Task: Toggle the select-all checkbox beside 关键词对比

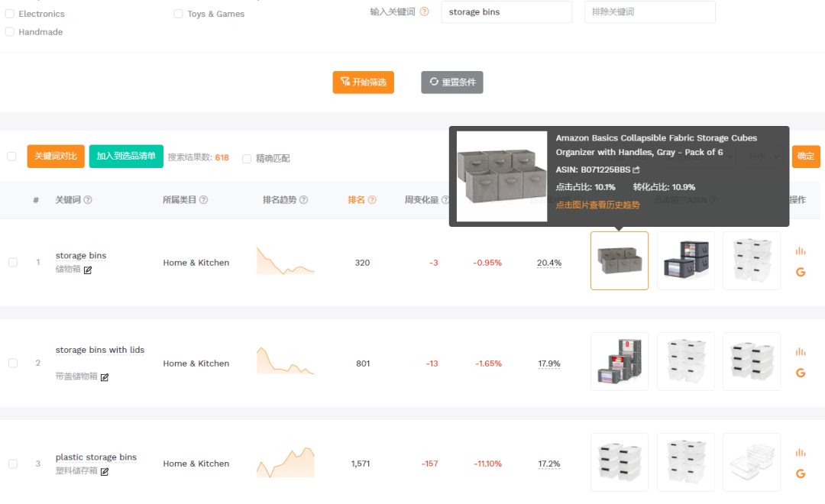Action: 11,157
